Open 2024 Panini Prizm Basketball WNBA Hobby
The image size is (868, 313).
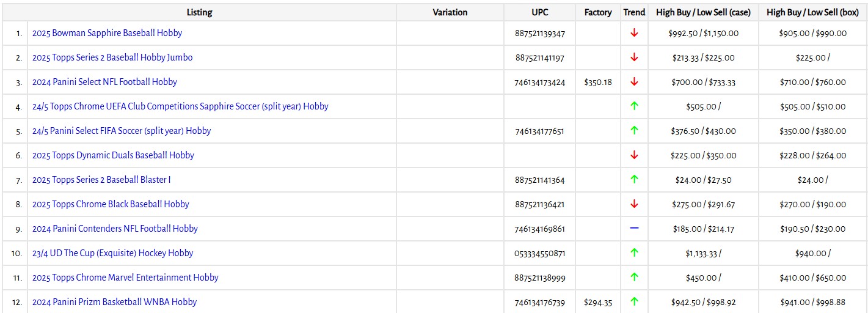tap(114, 302)
